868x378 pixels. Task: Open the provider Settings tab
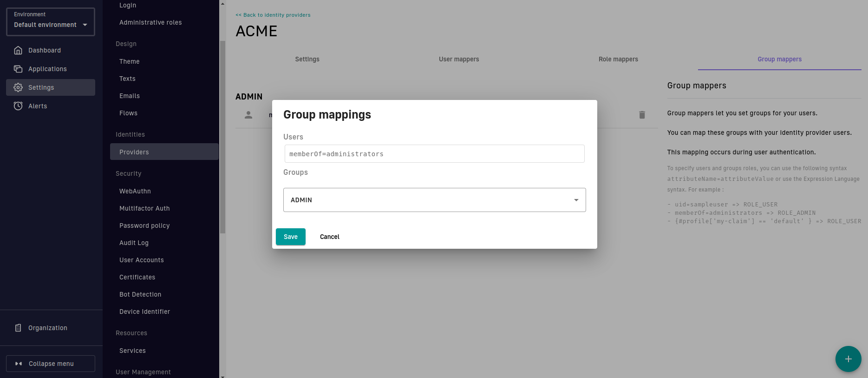point(307,60)
